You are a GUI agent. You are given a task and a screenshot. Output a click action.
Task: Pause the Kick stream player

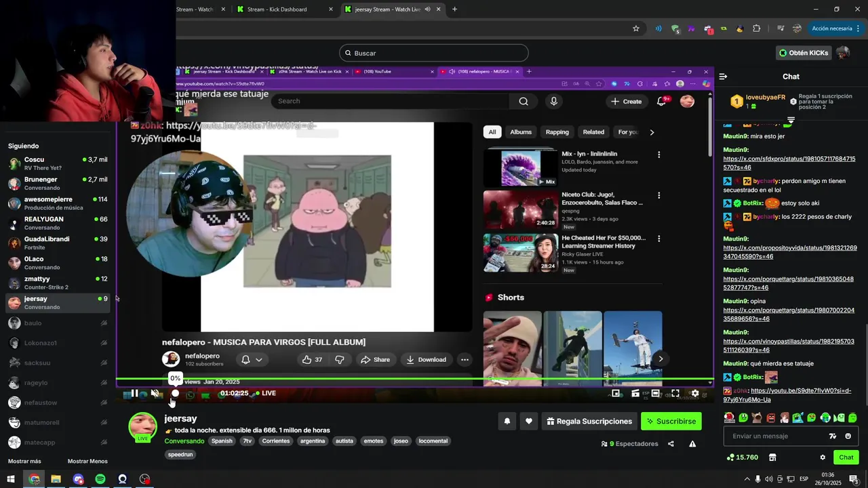point(134,393)
